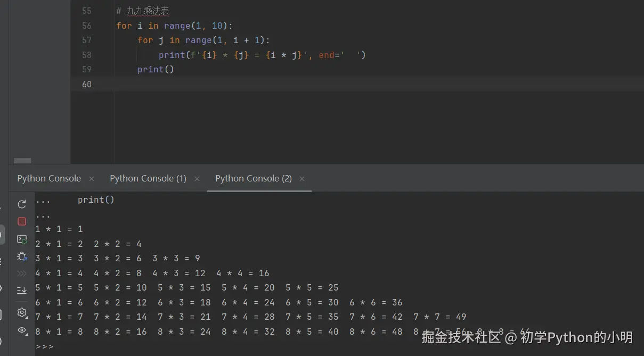This screenshot has width=644, height=356.
Task: Click 'print()' echo in console output
Action: point(96,200)
